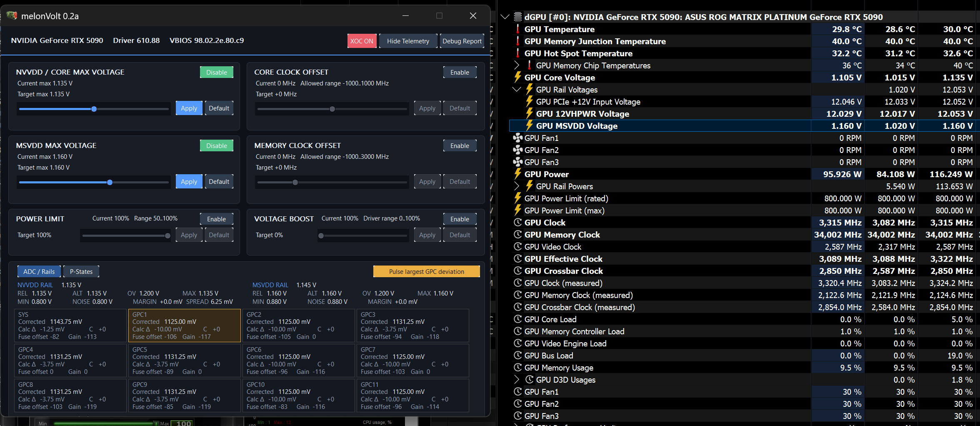Expand the GPU Rail Powers group
980x426 pixels.
pyautogui.click(x=517, y=186)
